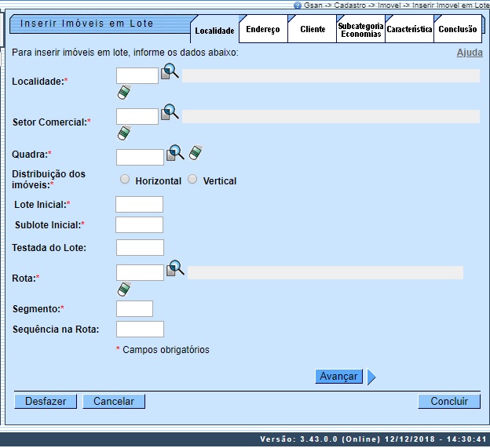Select Horizontal distribution radio button
Screen dimensions: 490x448
(x=125, y=180)
